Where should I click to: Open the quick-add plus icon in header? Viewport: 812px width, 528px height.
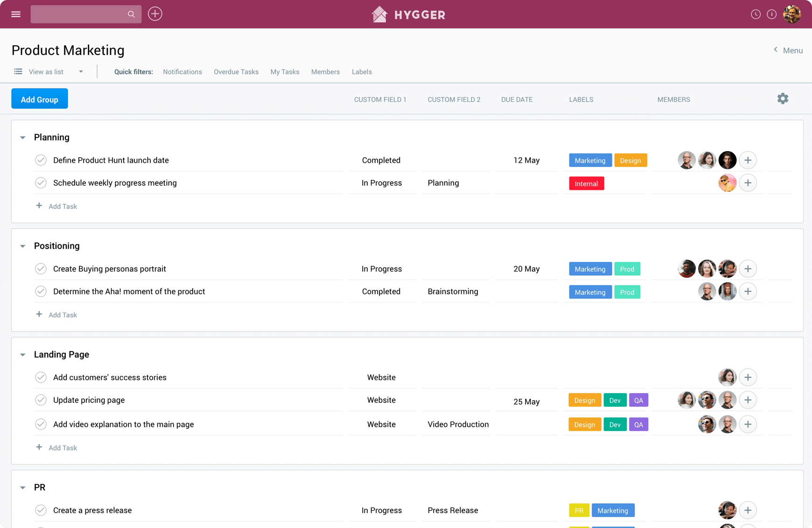(x=155, y=14)
